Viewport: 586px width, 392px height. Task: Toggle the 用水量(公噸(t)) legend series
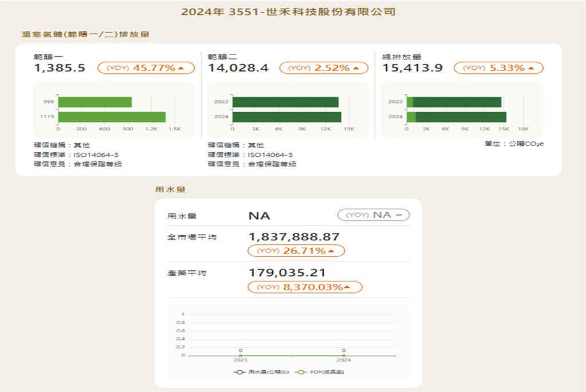pos(261,372)
